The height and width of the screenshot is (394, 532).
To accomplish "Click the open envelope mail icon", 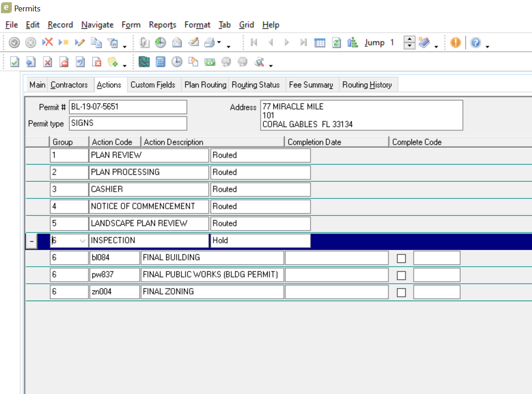I will tap(177, 43).
